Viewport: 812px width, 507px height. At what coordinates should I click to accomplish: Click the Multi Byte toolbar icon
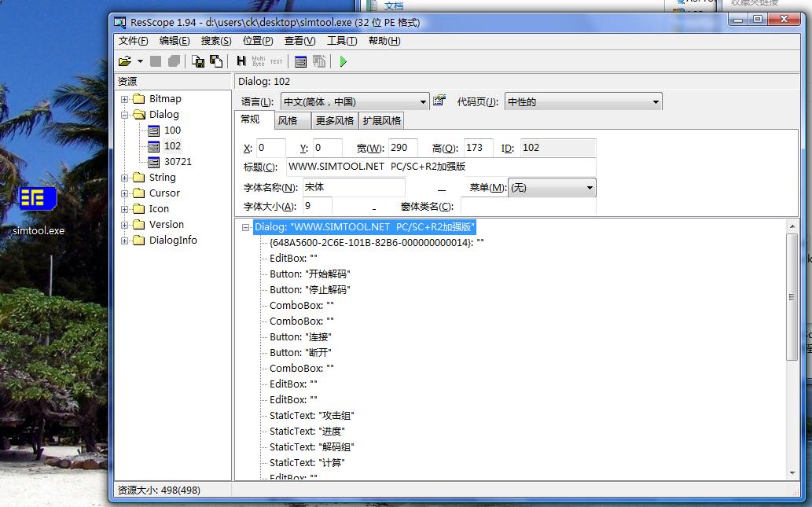[x=259, y=61]
